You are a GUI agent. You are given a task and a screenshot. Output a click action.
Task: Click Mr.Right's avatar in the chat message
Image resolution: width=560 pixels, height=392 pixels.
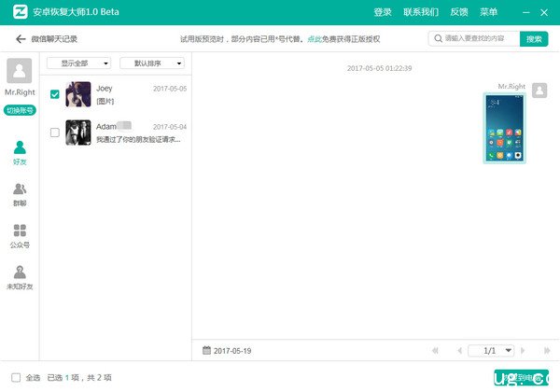click(x=539, y=91)
